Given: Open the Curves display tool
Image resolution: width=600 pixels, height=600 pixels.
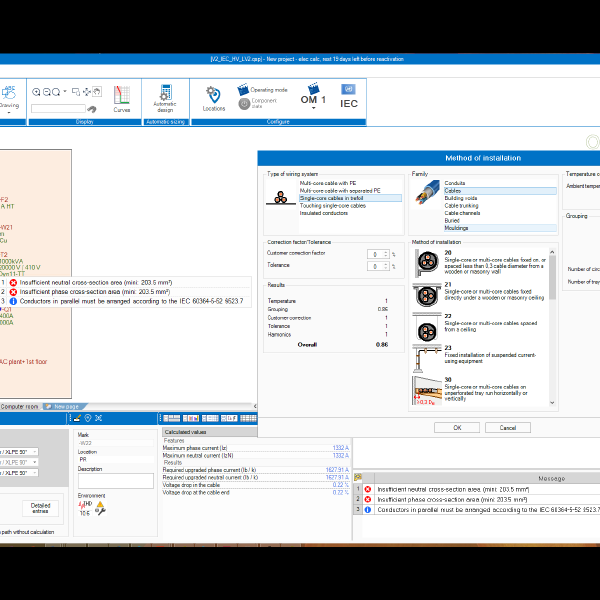Looking at the screenshot, I should (122, 98).
